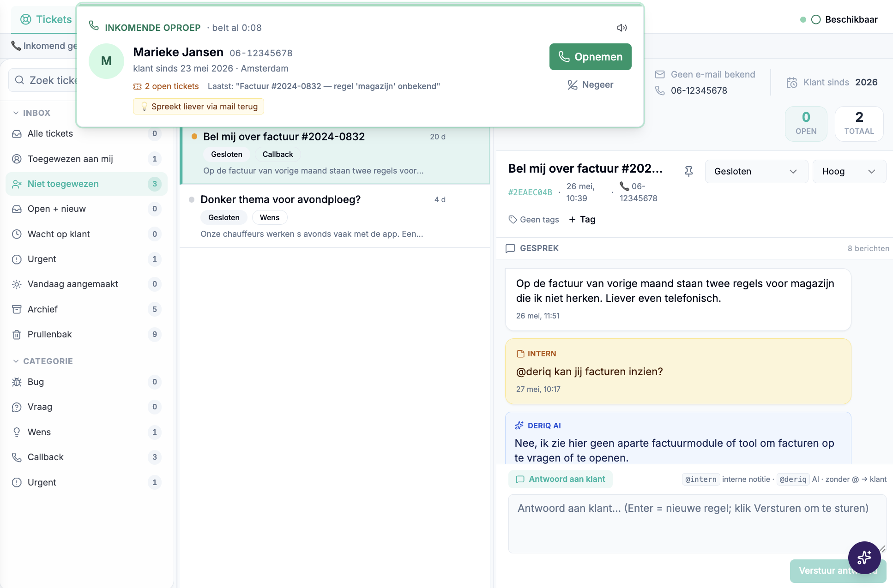Click the INTERN note icon
This screenshot has height=588, width=893.
pyautogui.click(x=520, y=354)
